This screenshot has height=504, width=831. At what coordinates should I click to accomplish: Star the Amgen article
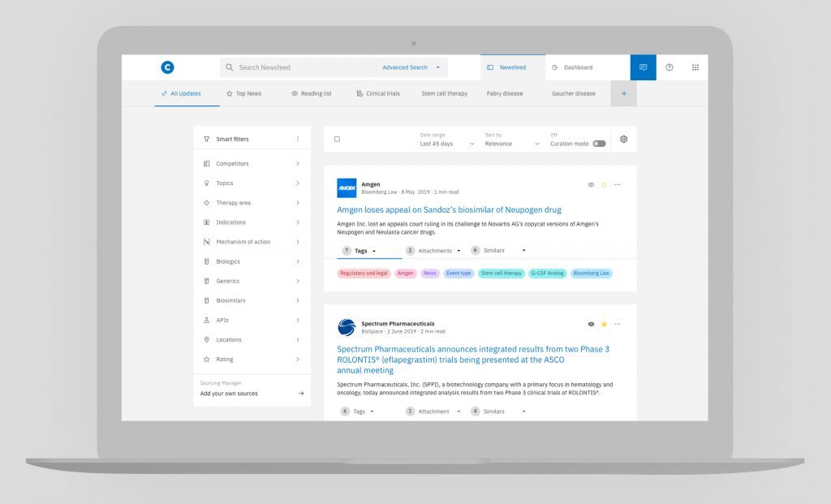pos(604,184)
